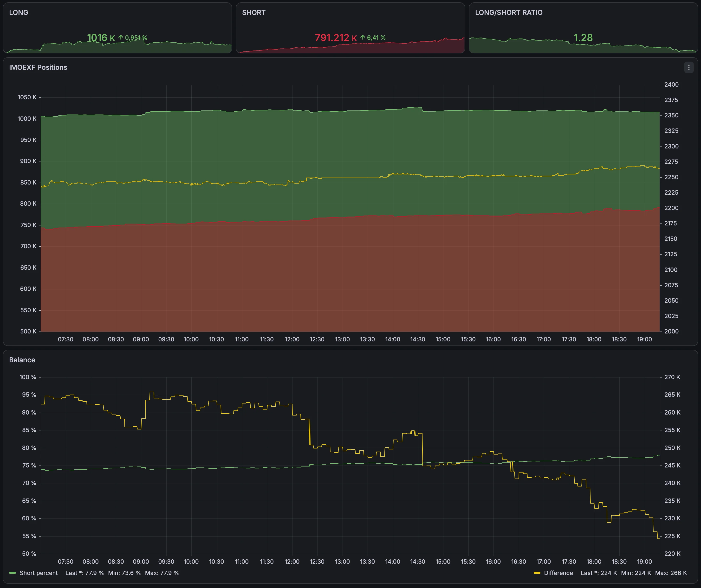Click the 1050 K axis label in Positions
This screenshot has width=701, height=588.
pos(27,97)
